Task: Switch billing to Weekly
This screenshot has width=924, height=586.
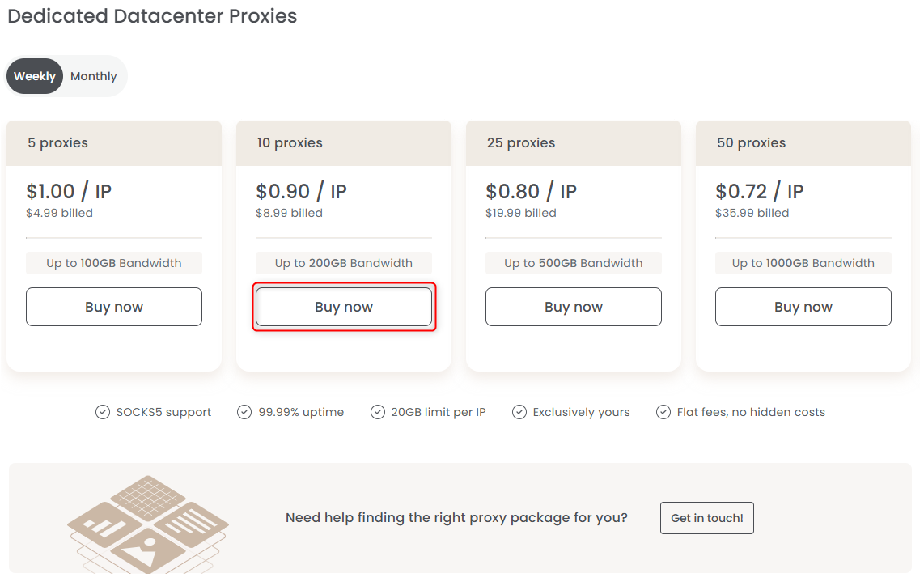Action: point(35,76)
